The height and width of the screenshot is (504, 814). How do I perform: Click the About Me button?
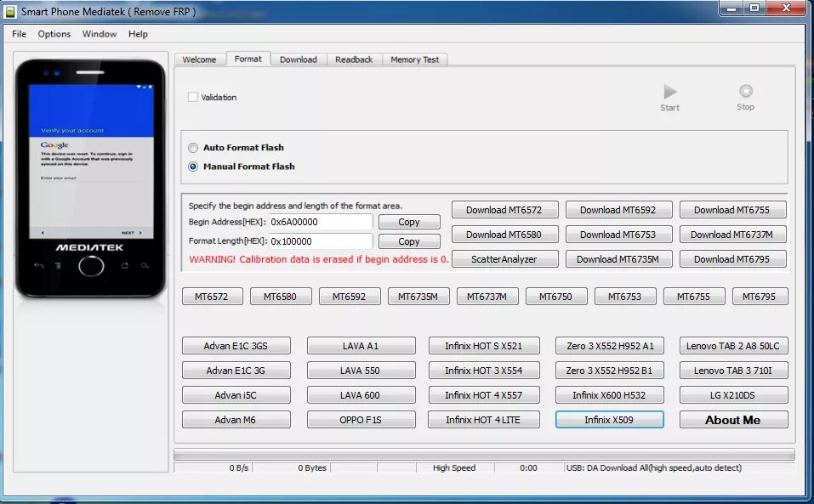732,419
